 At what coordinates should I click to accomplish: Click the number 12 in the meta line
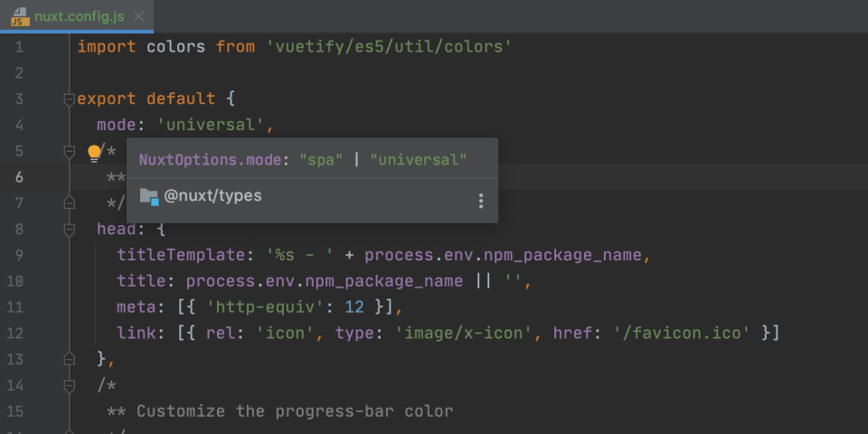tap(354, 307)
